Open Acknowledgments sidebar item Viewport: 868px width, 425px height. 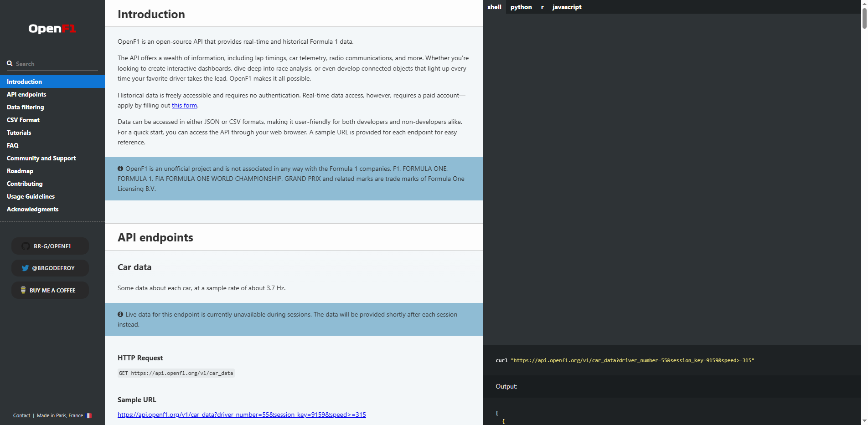coord(52,209)
